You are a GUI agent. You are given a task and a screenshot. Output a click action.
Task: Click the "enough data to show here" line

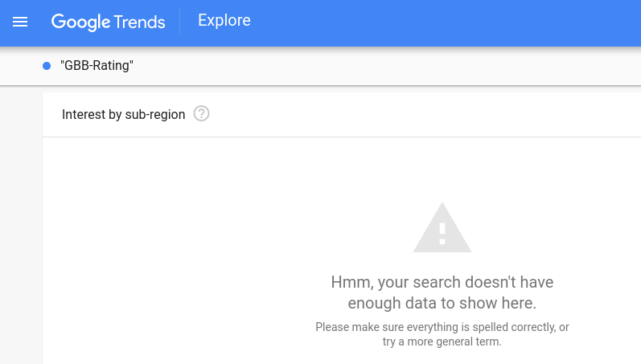(x=442, y=303)
